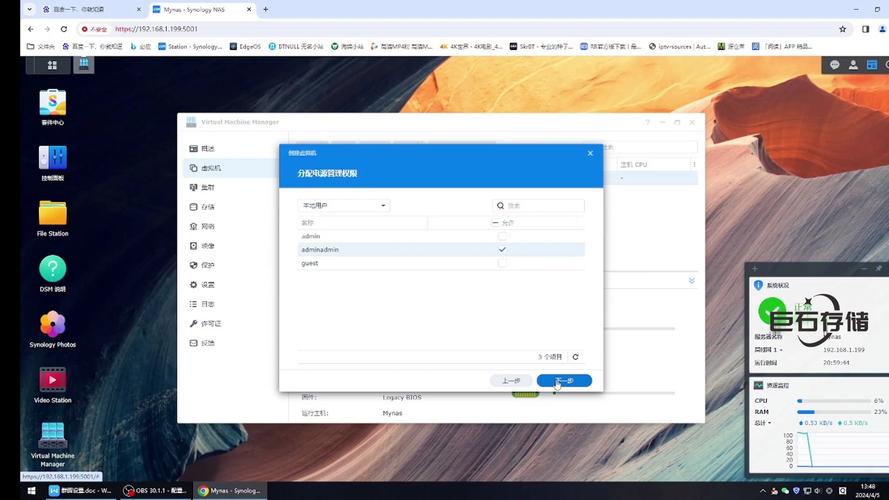Open the Package Center desktop icon
This screenshot has width=889, height=500.
pos(52,102)
